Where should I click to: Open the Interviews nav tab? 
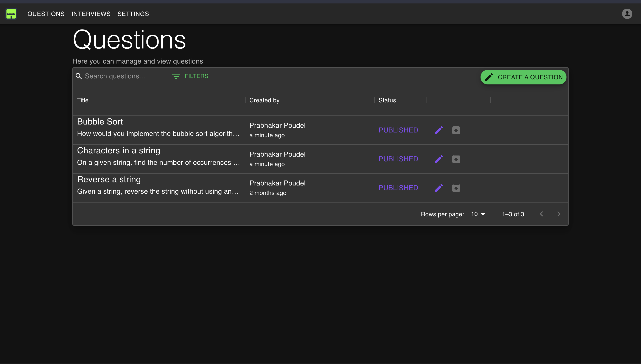click(x=91, y=14)
